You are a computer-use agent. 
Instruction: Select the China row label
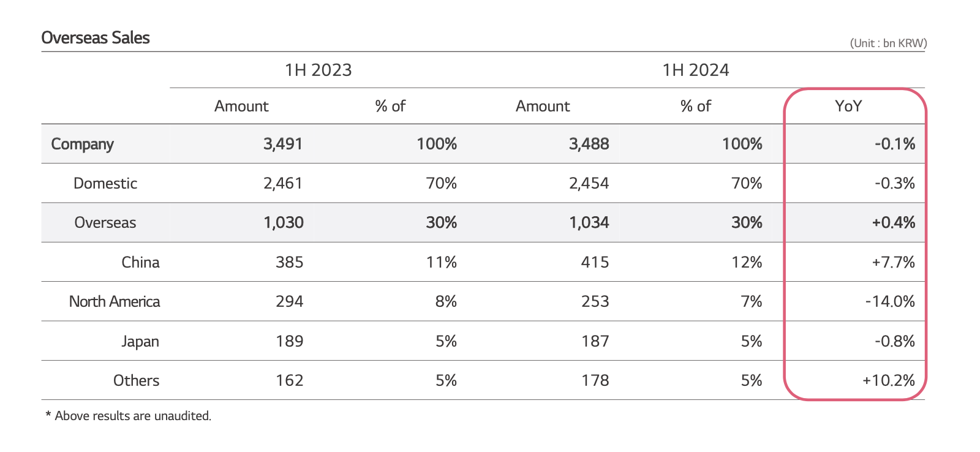tap(140, 262)
